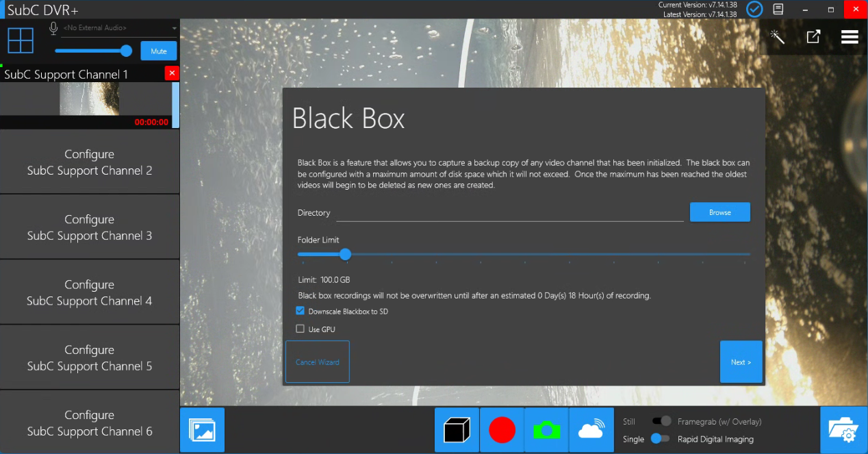Open the multi-view grid layout icon
Viewport: 868px width, 454px height.
(x=21, y=40)
